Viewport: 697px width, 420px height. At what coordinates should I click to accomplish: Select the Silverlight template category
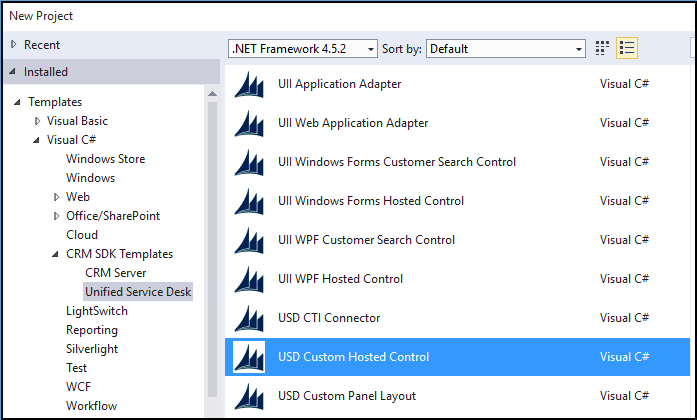tap(92, 349)
